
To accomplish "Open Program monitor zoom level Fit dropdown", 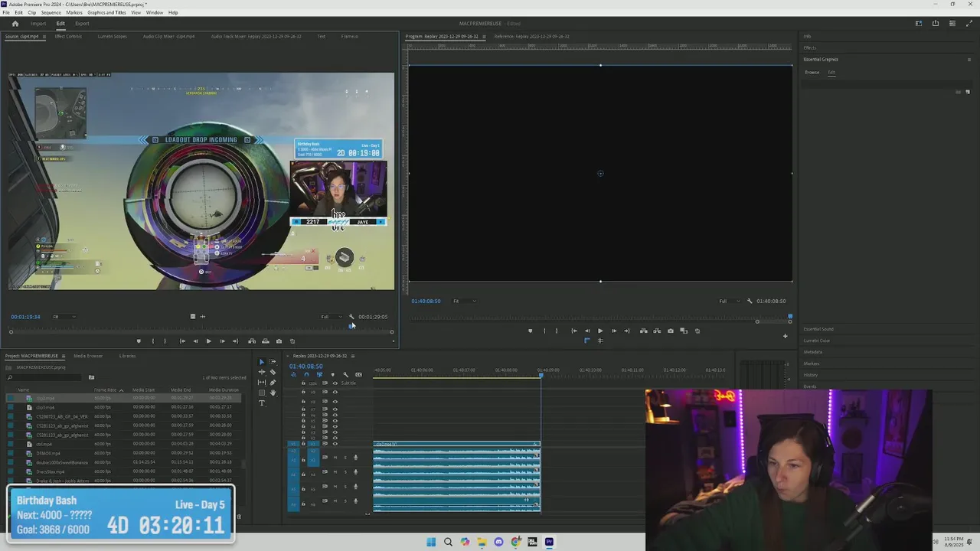I will 463,302.
